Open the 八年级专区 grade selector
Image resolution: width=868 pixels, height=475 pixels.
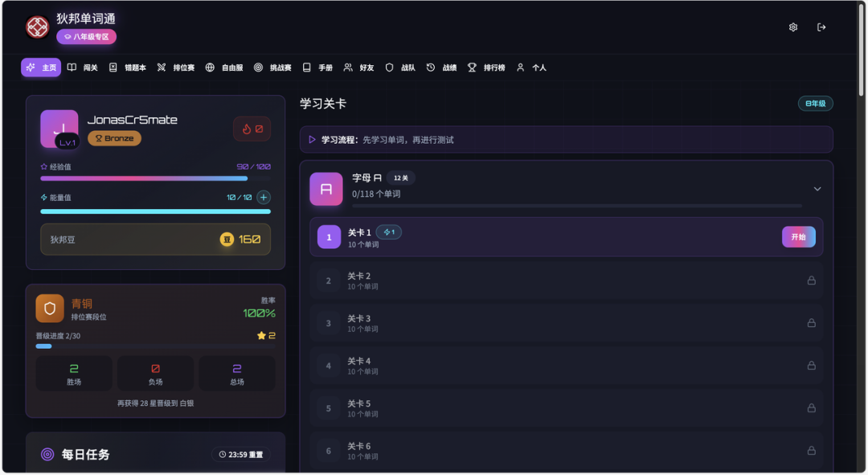[86, 36]
